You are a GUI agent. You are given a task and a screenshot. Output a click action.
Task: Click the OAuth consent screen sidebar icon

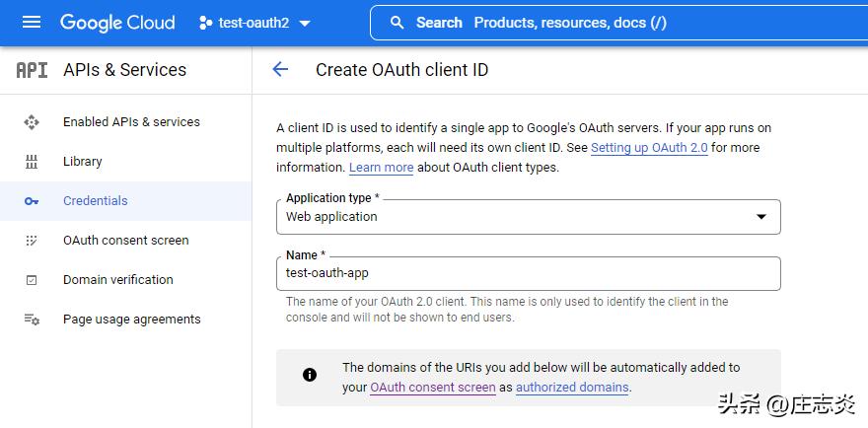tap(32, 241)
